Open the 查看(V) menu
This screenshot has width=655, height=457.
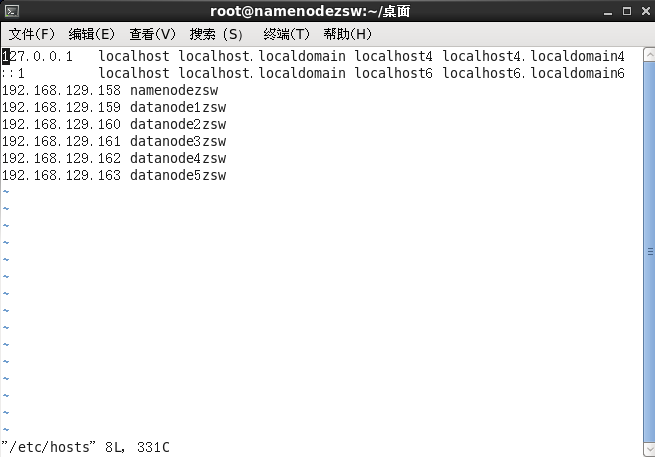(x=152, y=34)
